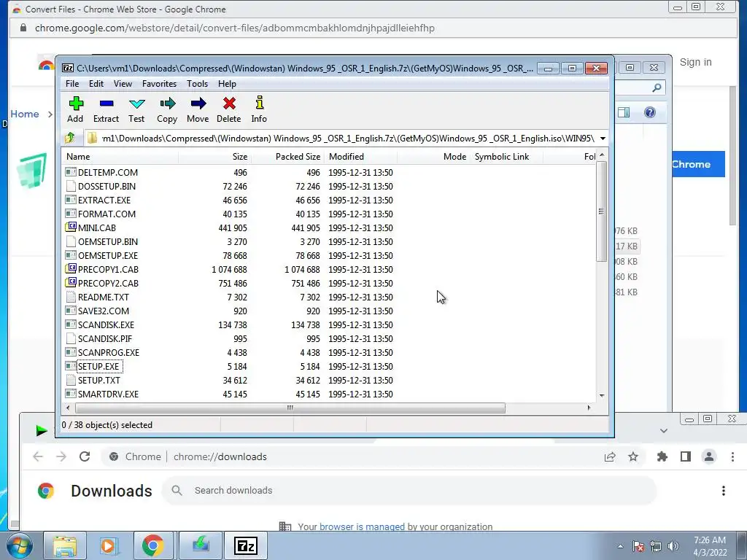Select the SMARTDRV.EXE file
The height and width of the screenshot is (560, 747).
[108, 394]
